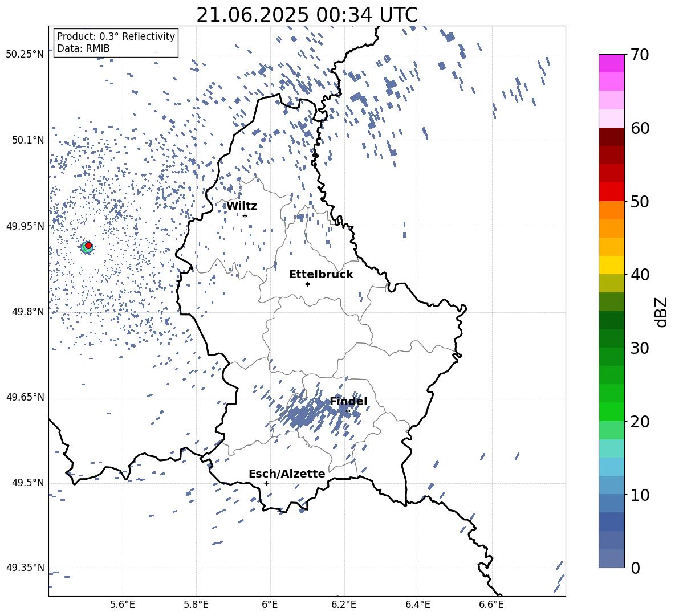Click the 6.6°E longitude label

tap(491, 605)
